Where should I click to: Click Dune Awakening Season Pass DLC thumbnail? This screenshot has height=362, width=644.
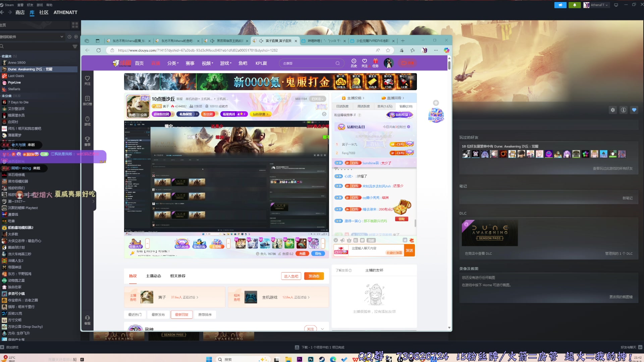pos(490,233)
